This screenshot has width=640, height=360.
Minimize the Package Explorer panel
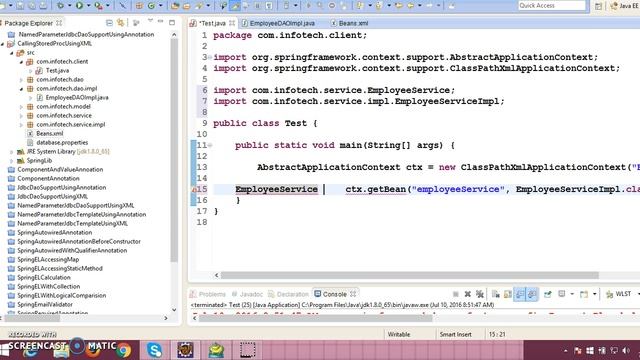pyautogui.click(x=161, y=22)
